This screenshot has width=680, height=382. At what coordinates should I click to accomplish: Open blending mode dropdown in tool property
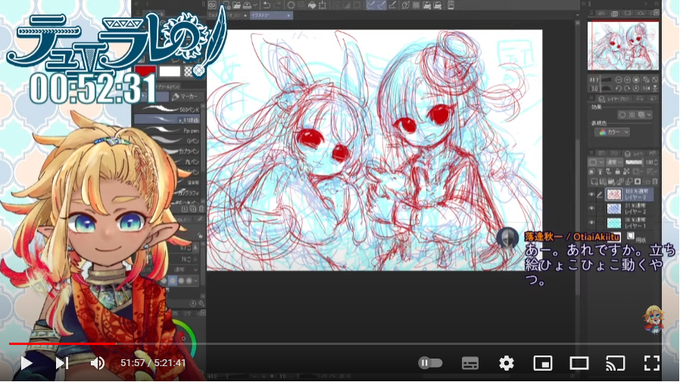point(185,269)
